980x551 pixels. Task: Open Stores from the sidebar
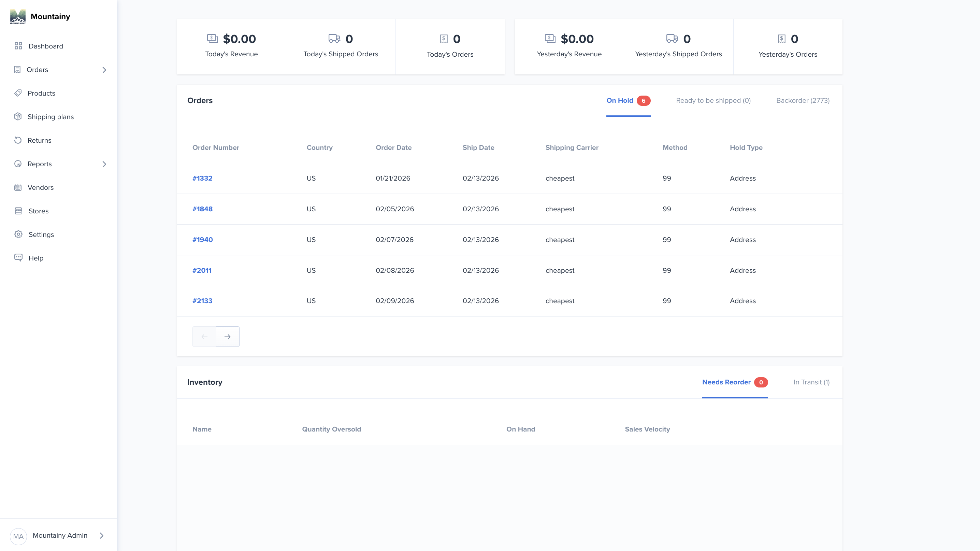pyautogui.click(x=39, y=211)
